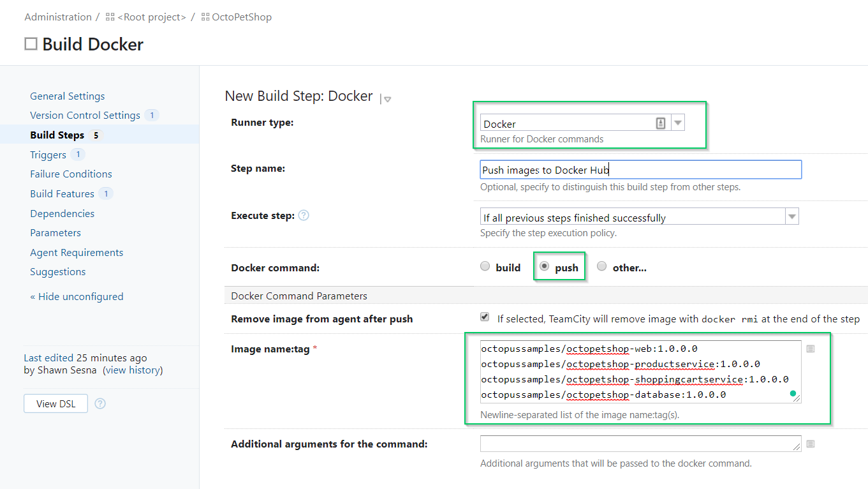Open parameter picker icon beside Additional arguments
Image resolution: width=868 pixels, height=489 pixels.
[811, 444]
